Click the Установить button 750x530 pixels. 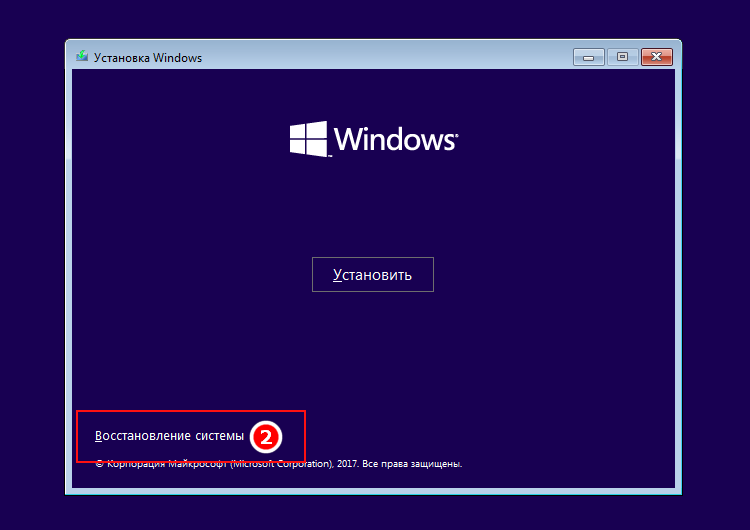tap(373, 275)
